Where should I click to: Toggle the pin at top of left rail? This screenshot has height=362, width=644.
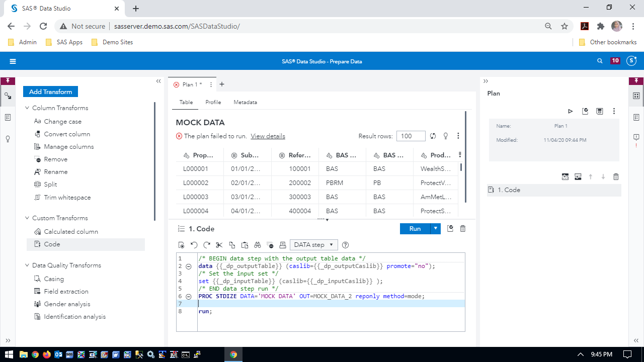8,80
